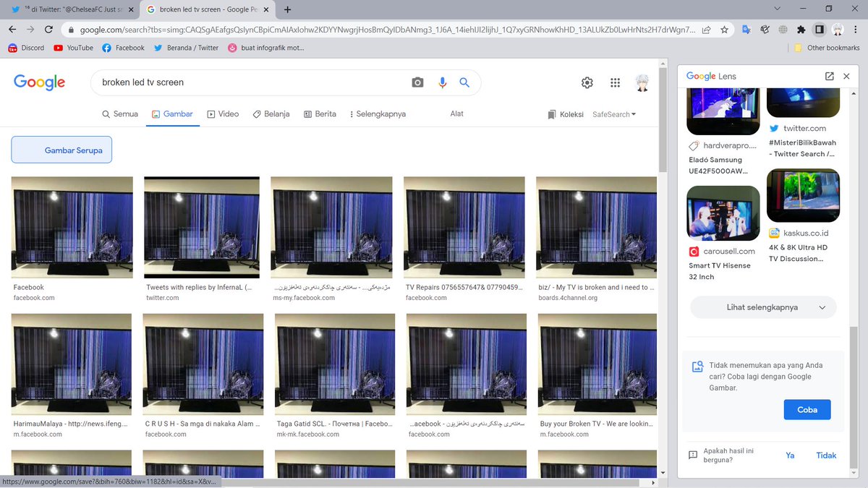Open the Taga Gatid SCL image result
Viewport: 868px width, 488px height.
click(336, 364)
